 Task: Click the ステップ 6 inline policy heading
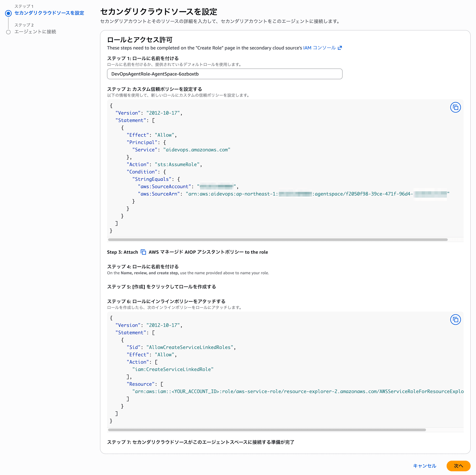(166, 301)
